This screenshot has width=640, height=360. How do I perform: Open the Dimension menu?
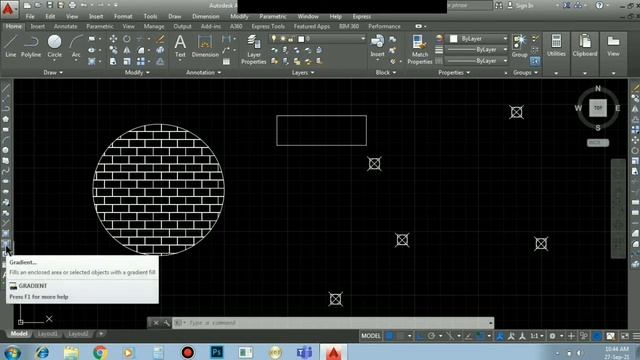(206, 16)
